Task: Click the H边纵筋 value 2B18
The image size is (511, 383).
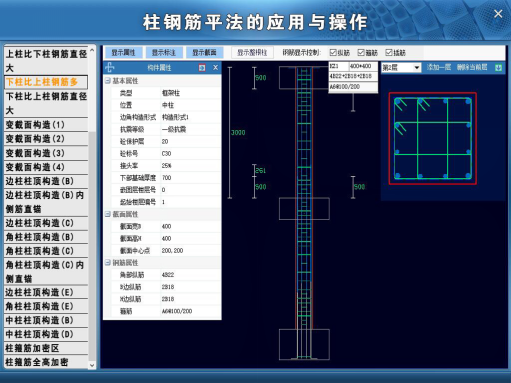Action: pos(191,299)
